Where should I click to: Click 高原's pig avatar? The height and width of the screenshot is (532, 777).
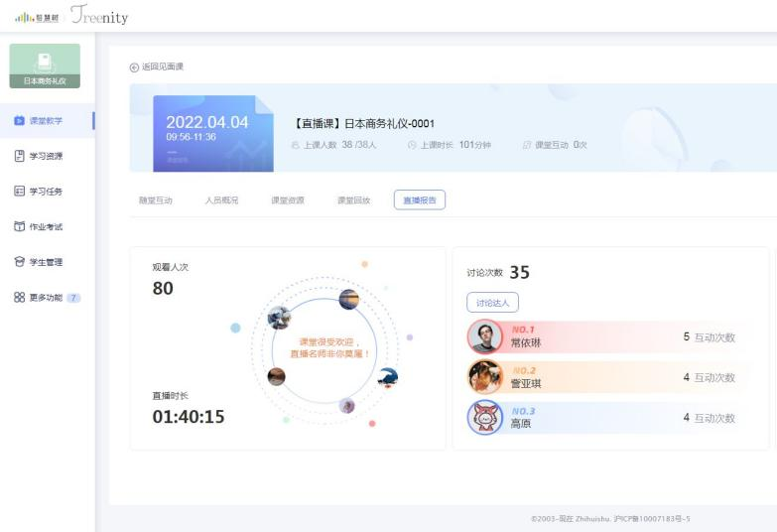tap(484, 418)
